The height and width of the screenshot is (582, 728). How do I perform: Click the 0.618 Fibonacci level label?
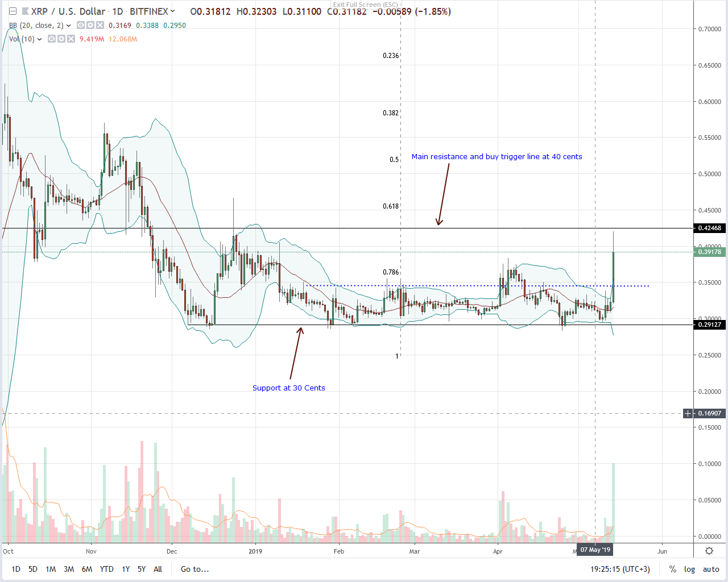[391, 206]
